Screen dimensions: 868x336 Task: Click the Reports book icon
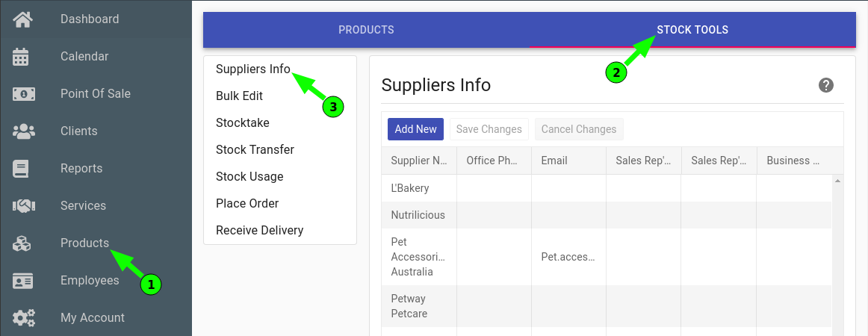(x=20, y=168)
